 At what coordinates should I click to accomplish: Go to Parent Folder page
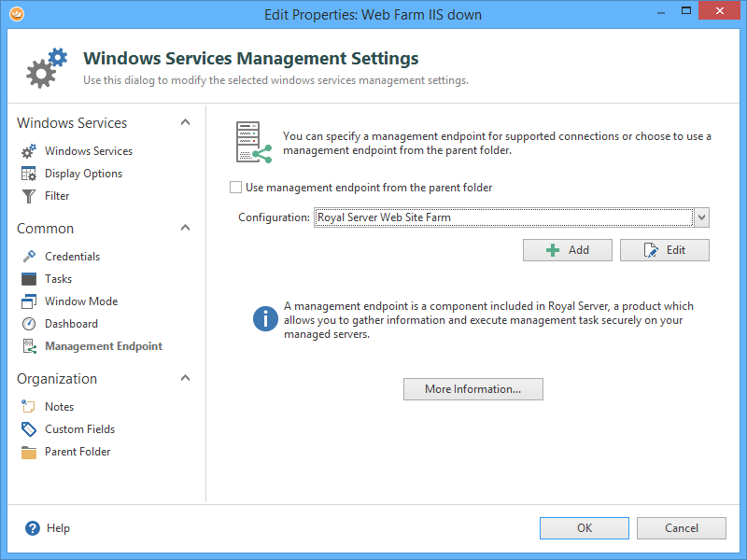point(78,452)
